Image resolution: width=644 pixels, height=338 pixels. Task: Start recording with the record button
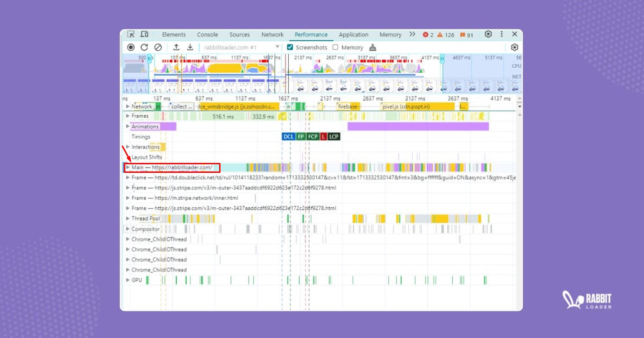(131, 47)
